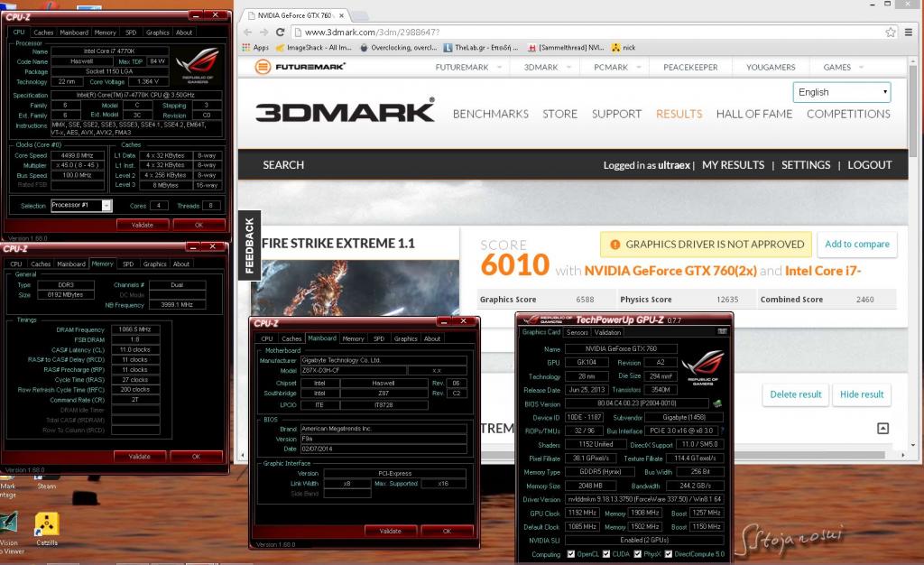Open the BENCHMARKS menu item

pos(491,114)
